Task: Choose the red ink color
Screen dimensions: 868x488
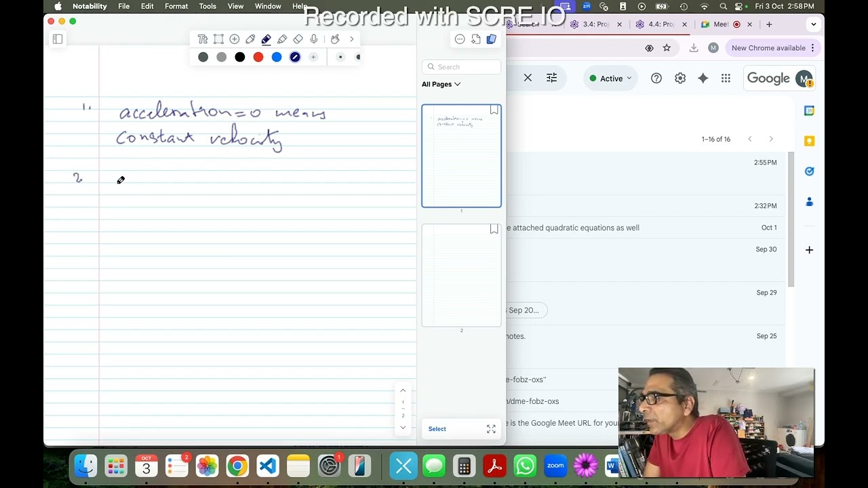Action: click(x=258, y=57)
